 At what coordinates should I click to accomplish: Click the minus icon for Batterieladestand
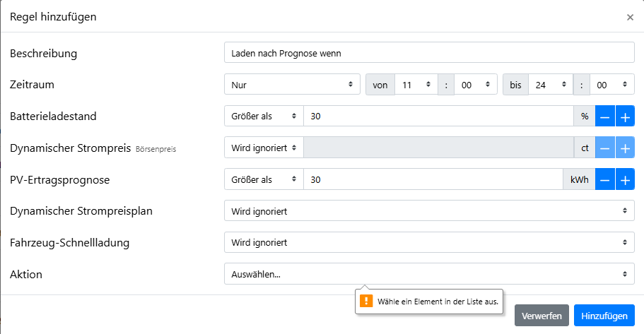pyautogui.click(x=604, y=117)
